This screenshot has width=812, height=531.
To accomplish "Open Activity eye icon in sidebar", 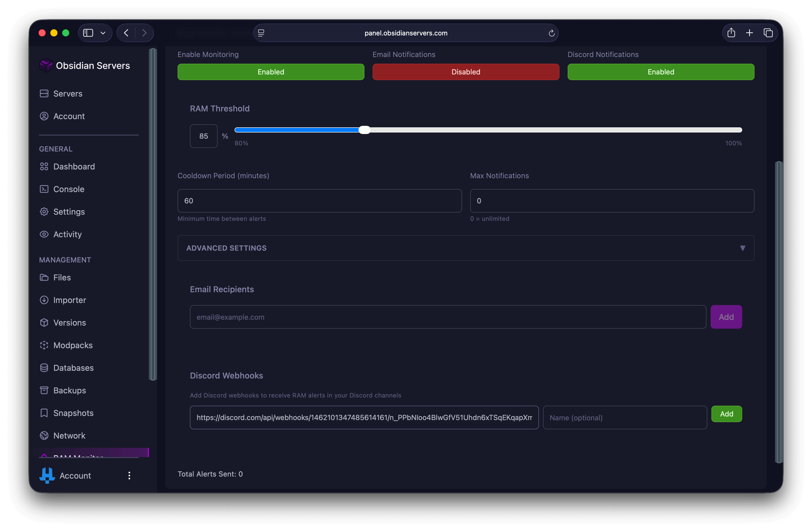I will click(44, 234).
